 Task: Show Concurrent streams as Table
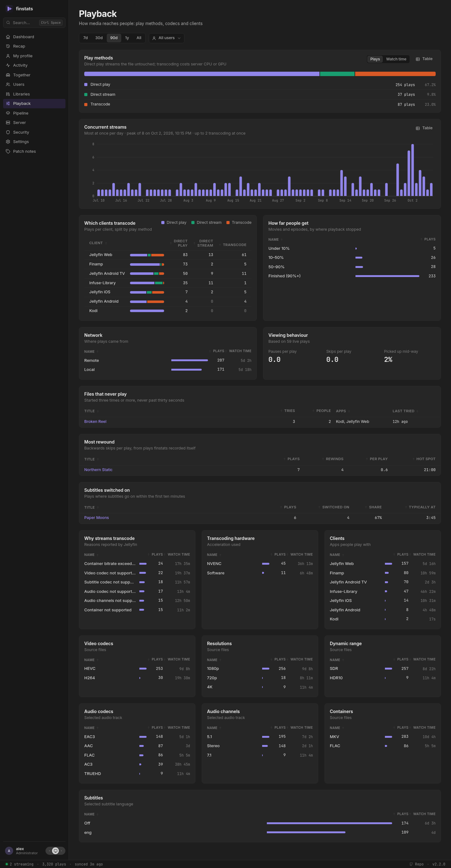(x=424, y=128)
